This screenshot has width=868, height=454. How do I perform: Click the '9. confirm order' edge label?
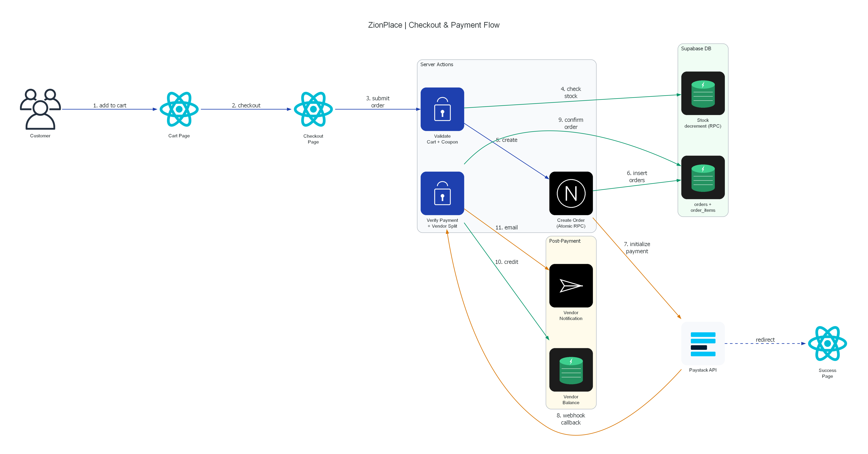click(571, 123)
